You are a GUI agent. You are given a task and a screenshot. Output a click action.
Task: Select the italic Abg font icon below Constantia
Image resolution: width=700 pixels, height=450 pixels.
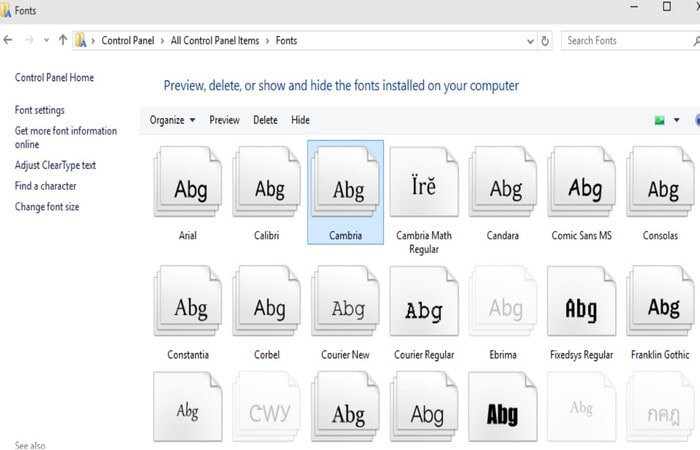pos(188,407)
